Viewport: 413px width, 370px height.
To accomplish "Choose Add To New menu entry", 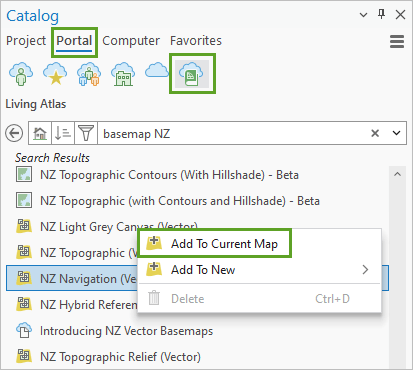I will 259,270.
